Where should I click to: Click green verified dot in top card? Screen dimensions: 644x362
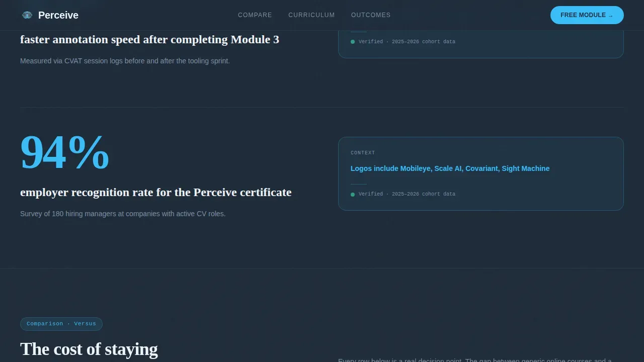(x=353, y=42)
